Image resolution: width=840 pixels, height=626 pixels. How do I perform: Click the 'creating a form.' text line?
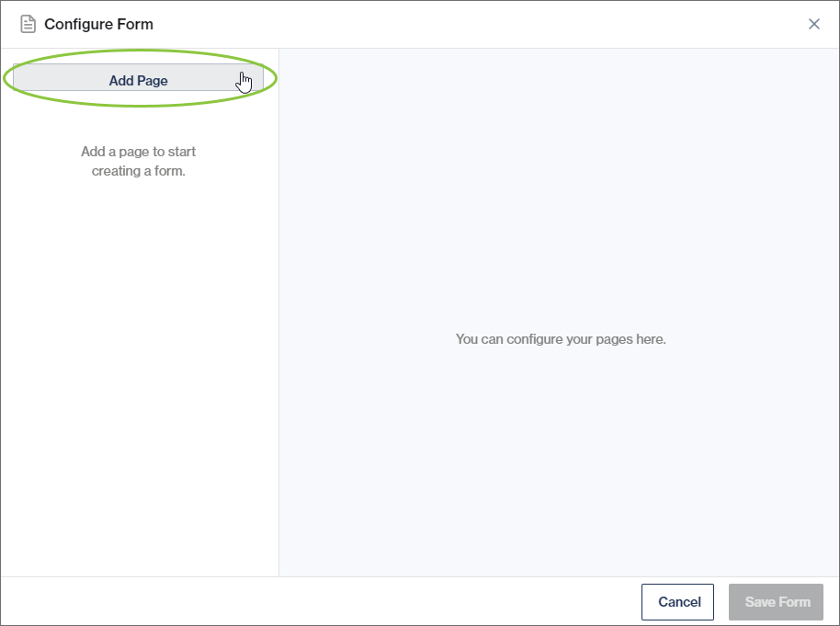tap(138, 171)
